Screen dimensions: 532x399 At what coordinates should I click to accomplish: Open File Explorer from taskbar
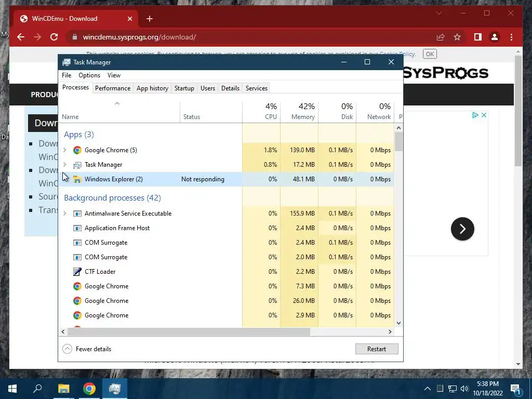pyautogui.click(x=63, y=389)
